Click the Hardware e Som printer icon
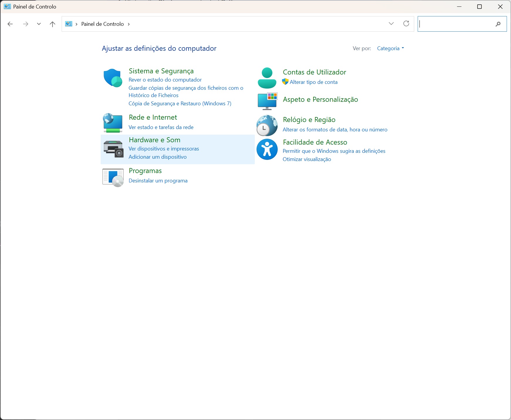Viewport: 511px width, 420px height. pos(113,149)
